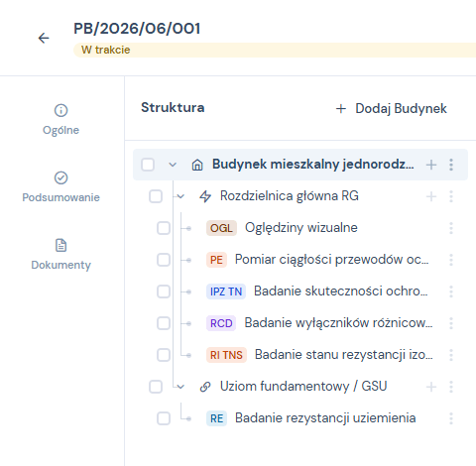
Task: Open three-dot menu for Rozdzielnica główna RG
Action: (x=451, y=196)
